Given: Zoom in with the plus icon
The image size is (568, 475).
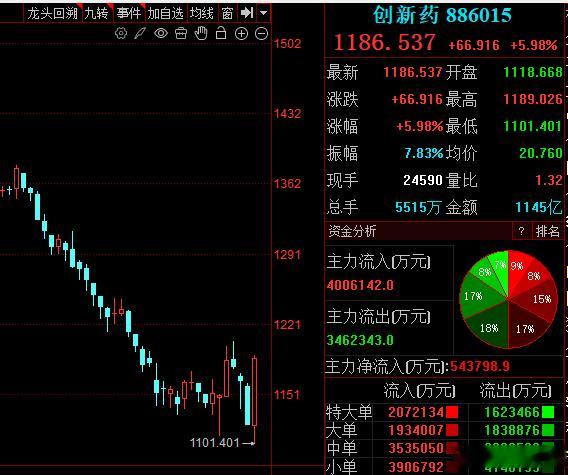Looking at the screenshot, I should coord(241,34).
